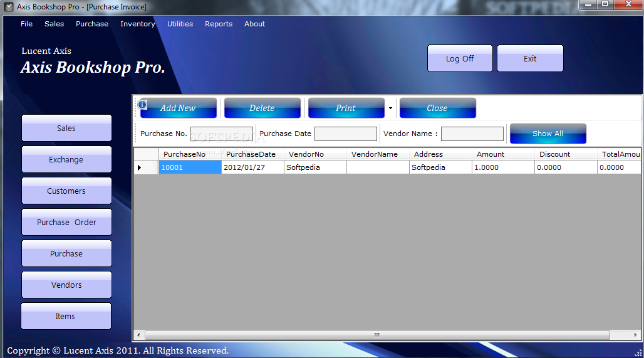
Task: Open the Vendors sidebar button
Action: 66,285
